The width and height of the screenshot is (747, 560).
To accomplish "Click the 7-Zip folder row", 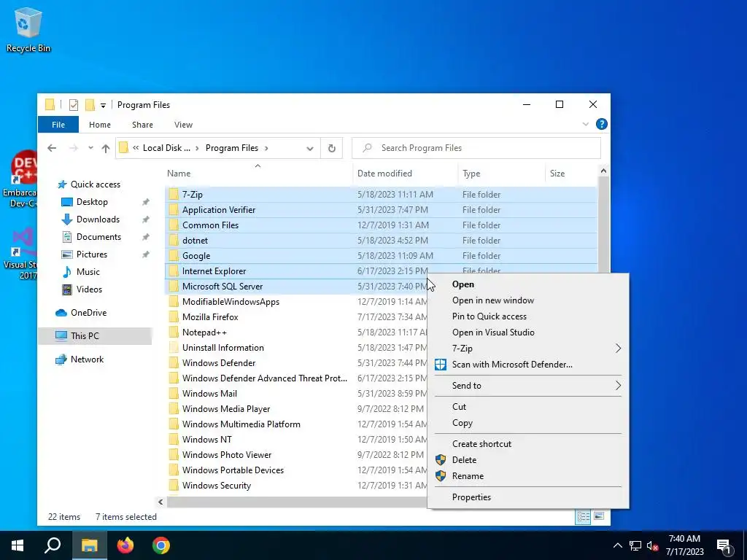I will point(381,194).
